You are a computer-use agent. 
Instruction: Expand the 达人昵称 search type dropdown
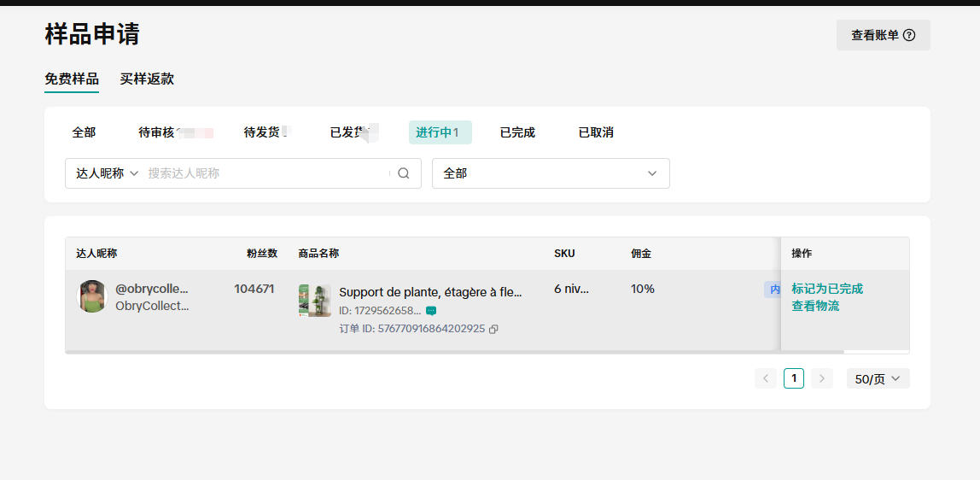point(108,173)
